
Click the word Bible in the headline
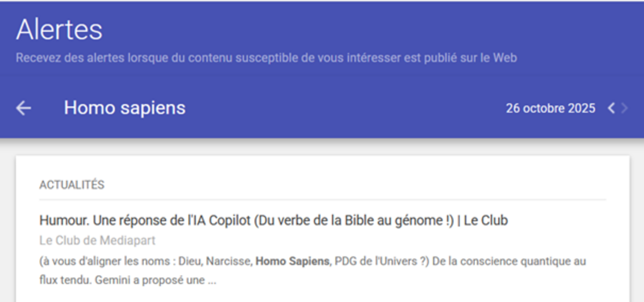[359, 220]
